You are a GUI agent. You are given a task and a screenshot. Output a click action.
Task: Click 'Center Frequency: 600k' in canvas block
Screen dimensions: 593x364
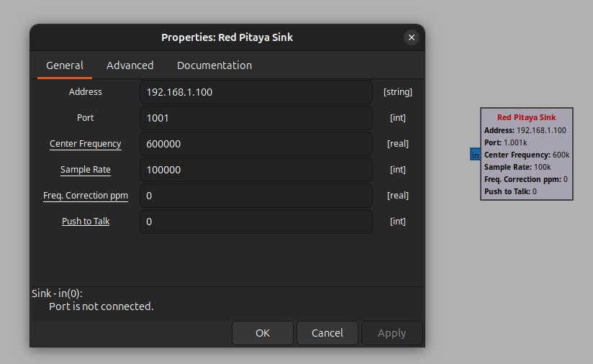pyautogui.click(x=527, y=155)
